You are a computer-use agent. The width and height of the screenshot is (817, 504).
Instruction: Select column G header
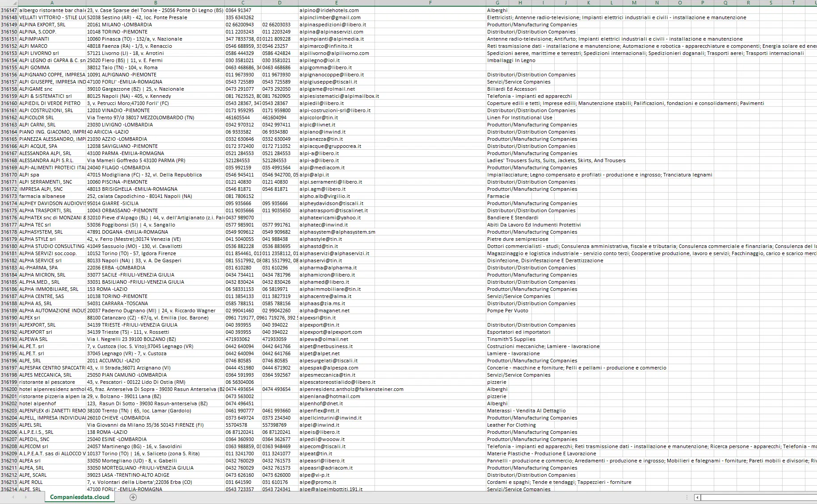497,3
